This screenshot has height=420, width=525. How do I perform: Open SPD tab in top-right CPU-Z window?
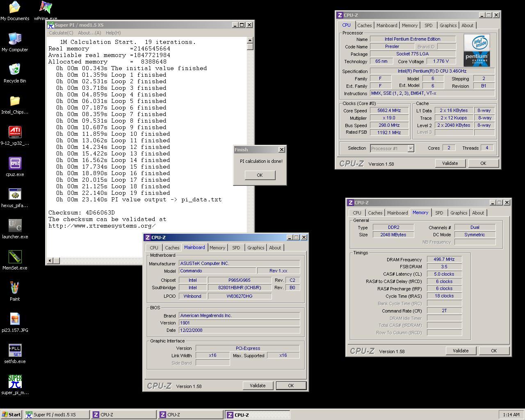428,25
